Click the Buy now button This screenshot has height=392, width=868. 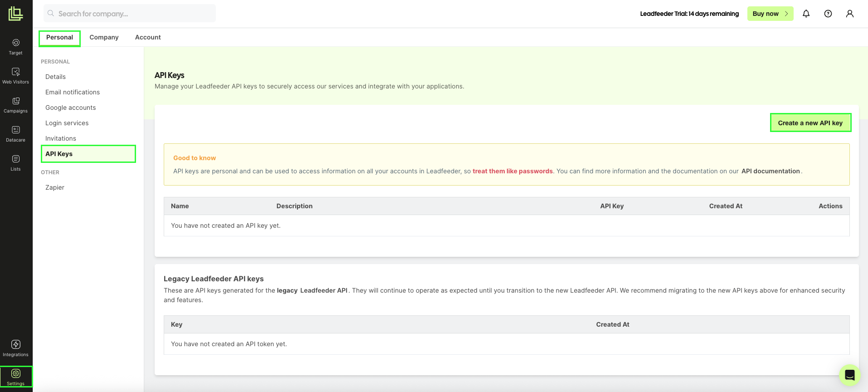770,14
